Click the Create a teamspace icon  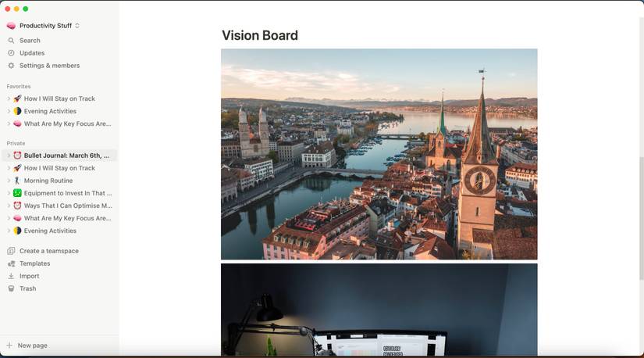click(11, 251)
